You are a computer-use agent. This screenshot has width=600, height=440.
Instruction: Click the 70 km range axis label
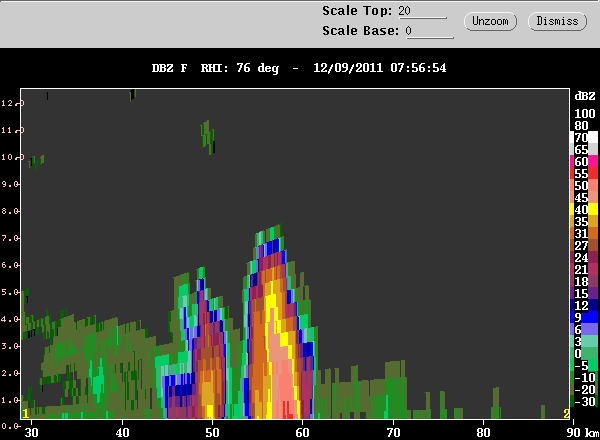[x=393, y=432]
